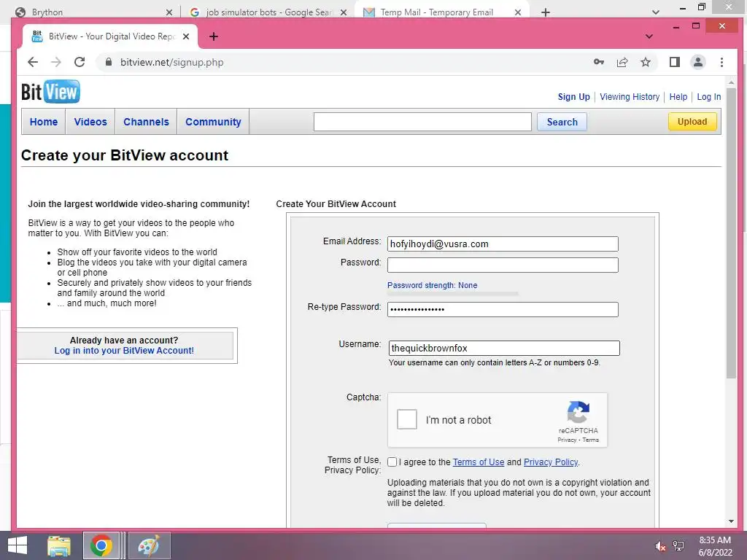Image resolution: width=747 pixels, height=560 pixels.
Task: Log in into your BitView Account link
Action: [x=124, y=351]
